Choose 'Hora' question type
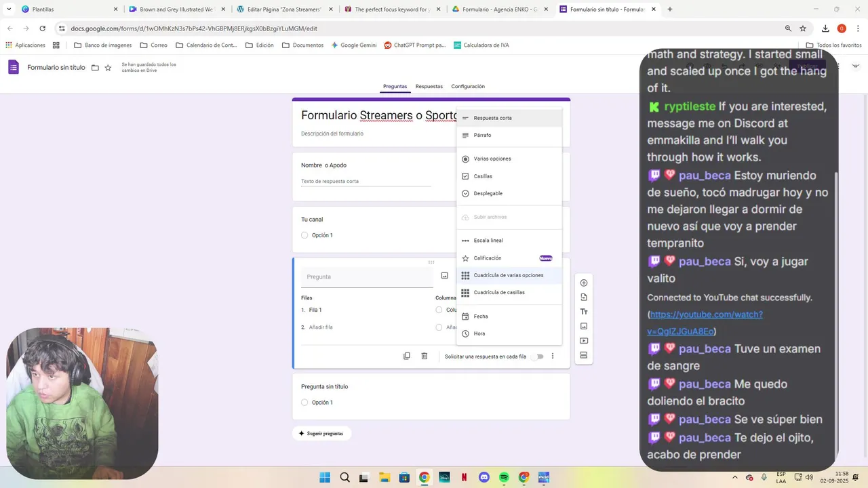The height and width of the screenshot is (488, 868). coord(509,333)
